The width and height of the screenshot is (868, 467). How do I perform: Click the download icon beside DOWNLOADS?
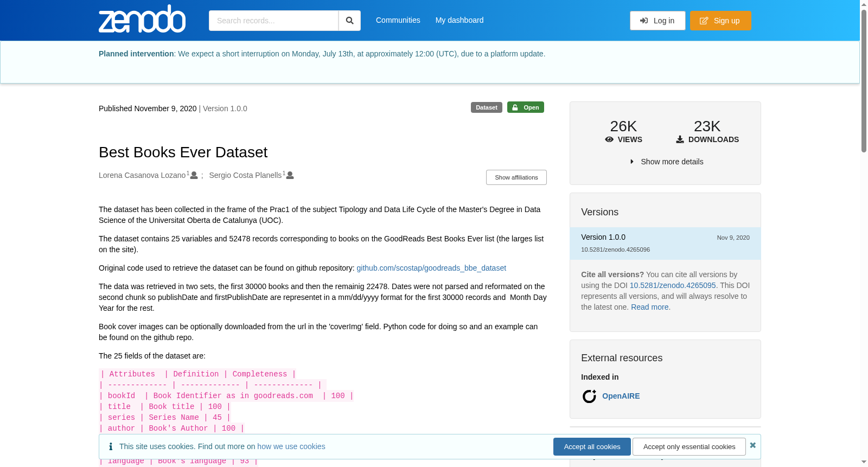tap(680, 139)
